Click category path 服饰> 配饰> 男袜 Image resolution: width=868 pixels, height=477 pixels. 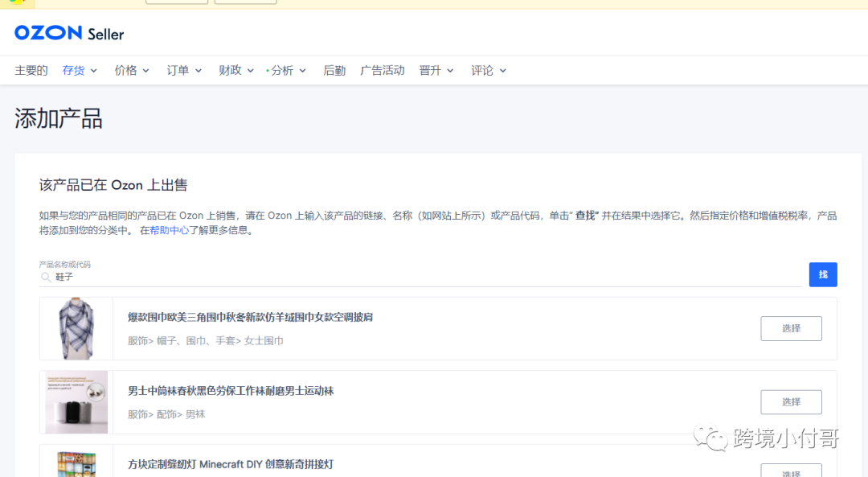166,414
